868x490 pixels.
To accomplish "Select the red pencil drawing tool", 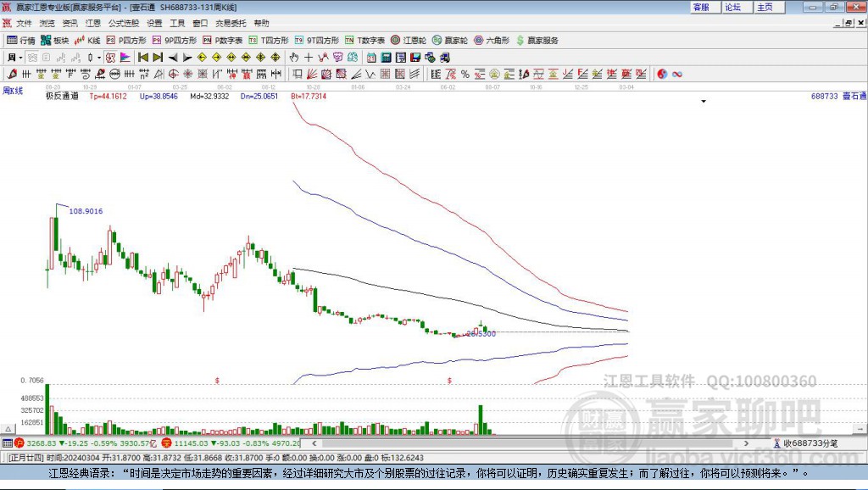I will pos(12,74).
